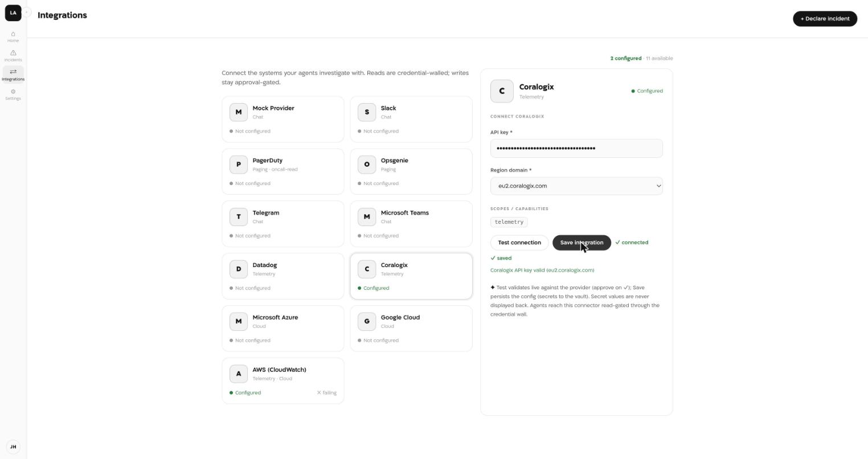The height and width of the screenshot is (459, 868).
Task: Select the Integrations sidebar item
Action: (13, 75)
